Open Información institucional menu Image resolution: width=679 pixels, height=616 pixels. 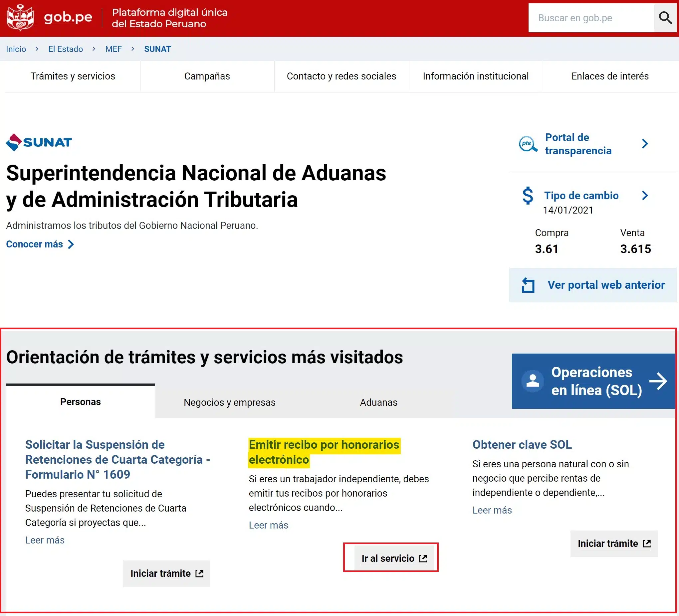click(476, 76)
